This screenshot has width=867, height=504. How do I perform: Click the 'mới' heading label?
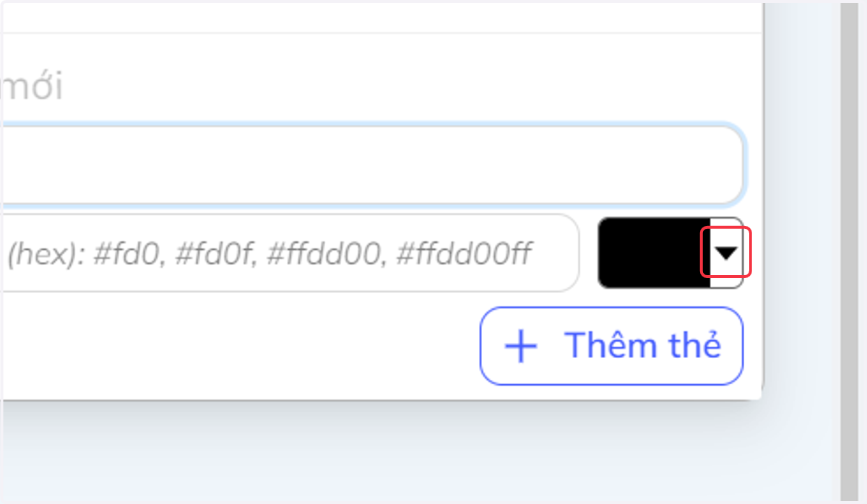pyautogui.click(x=32, y=87)
